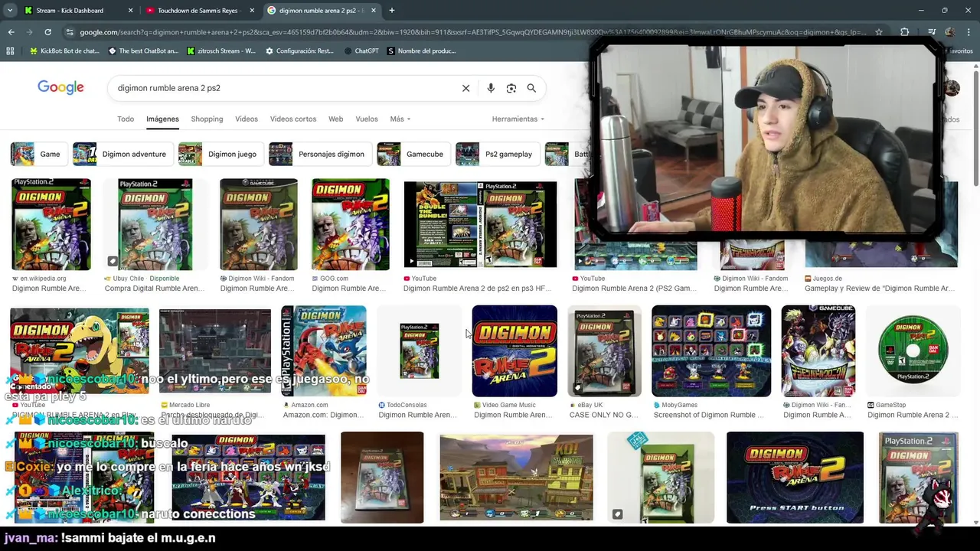Open the GOG.com Digimon image result
This screenshot has height=551, width=980.
(351, 224)
